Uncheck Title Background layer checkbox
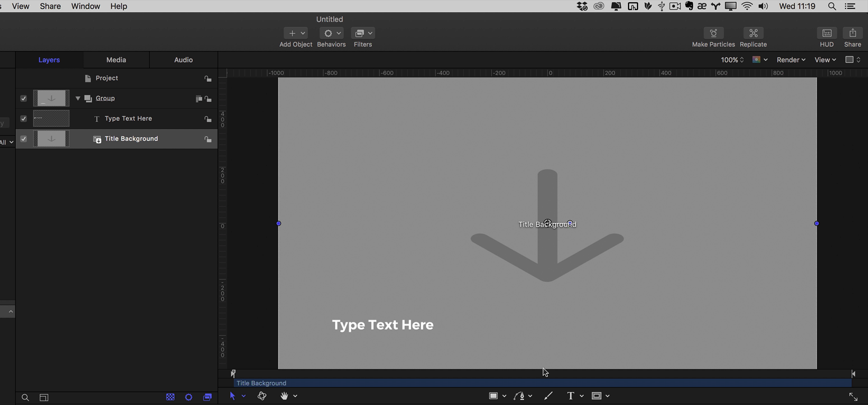This screenshot has height=405, width=868. pyautogui.click(x=24, y=139)
